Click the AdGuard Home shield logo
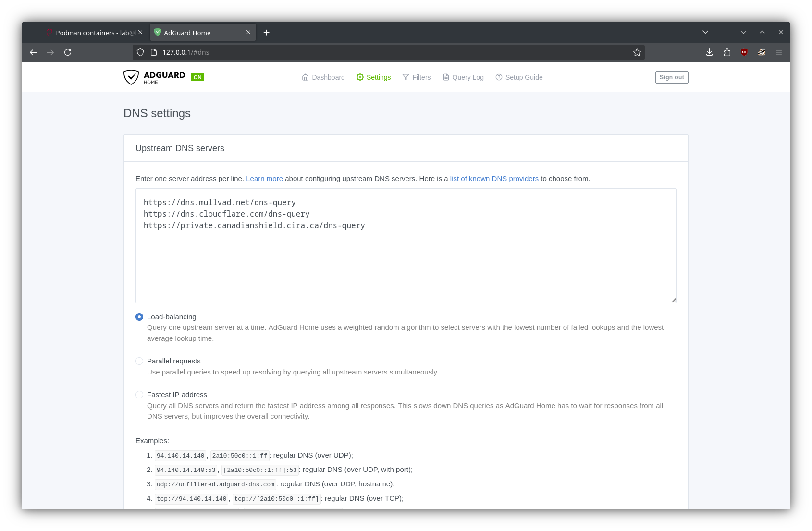This screenshot has width=812, height=531. [131, 77]
